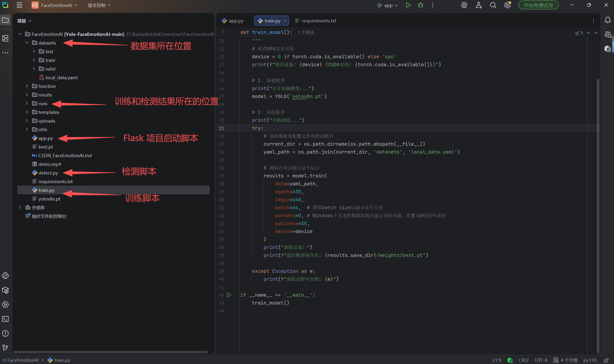Click the Debug bug icon
Viewport: 614px width, 364px height.
click(x=420, y=5)
